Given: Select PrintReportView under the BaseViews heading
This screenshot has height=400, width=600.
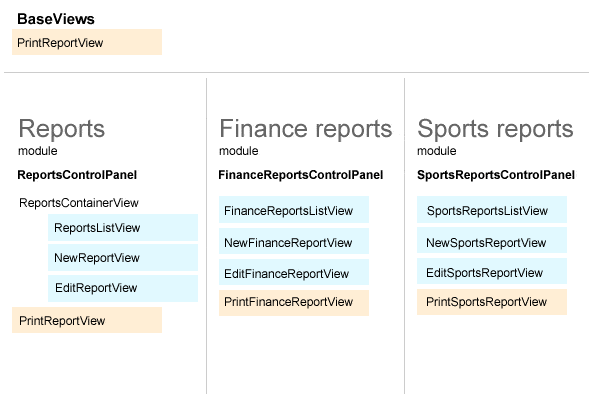Looking at the screenshot, I should pos(87,42).
